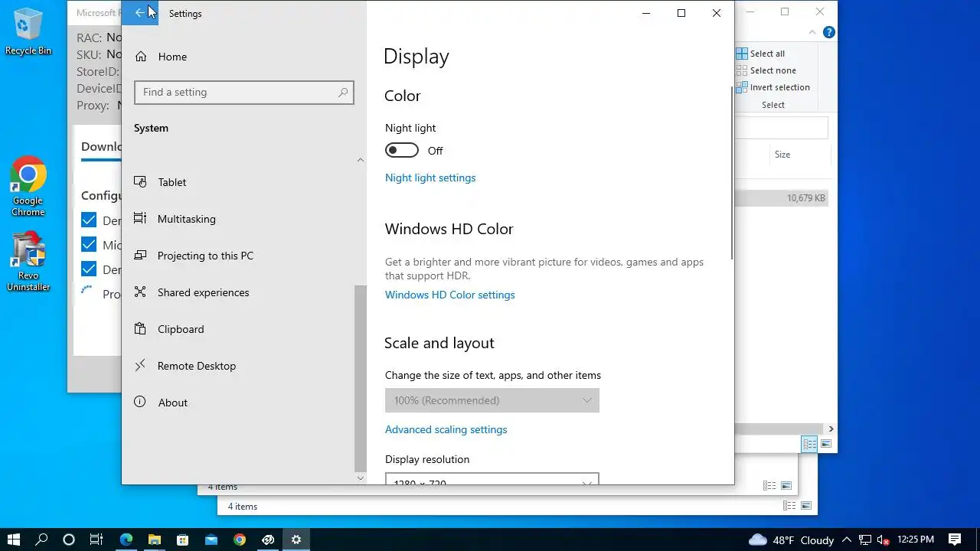Open network icon in system tray

tap(865, 540)
